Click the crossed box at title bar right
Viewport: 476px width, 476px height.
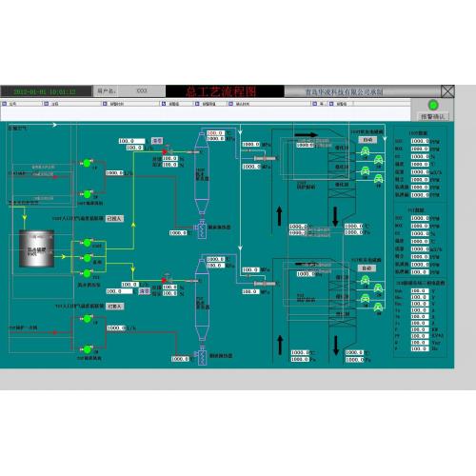pos(447,91)
